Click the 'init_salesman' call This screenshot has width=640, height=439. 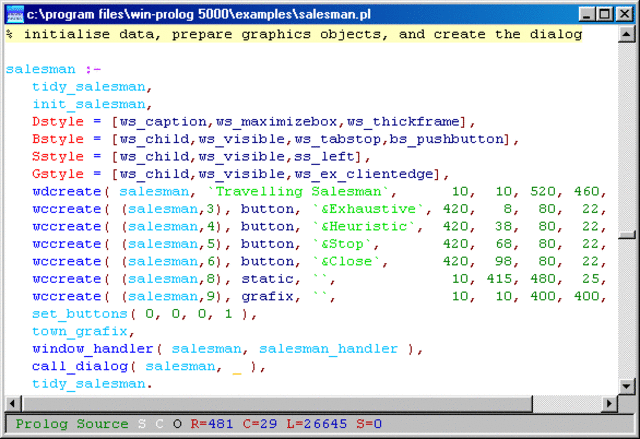[x=89, y=104]
